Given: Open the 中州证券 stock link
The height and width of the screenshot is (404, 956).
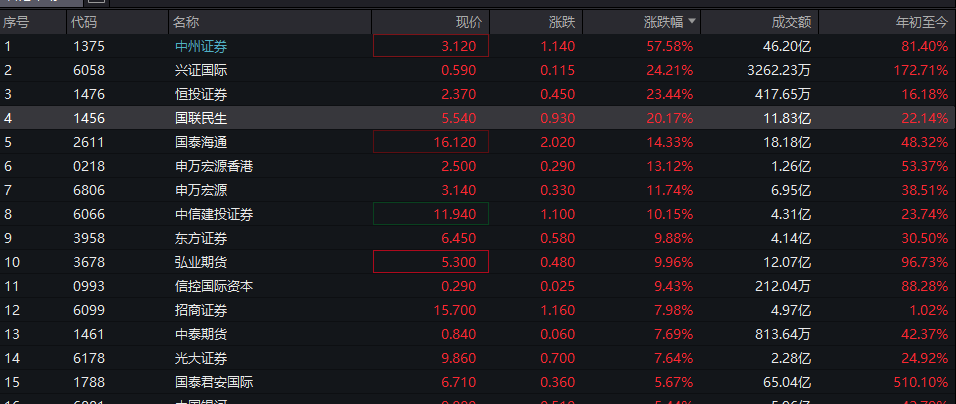Looking at the screenshot, I should click(x=200, y=46).
